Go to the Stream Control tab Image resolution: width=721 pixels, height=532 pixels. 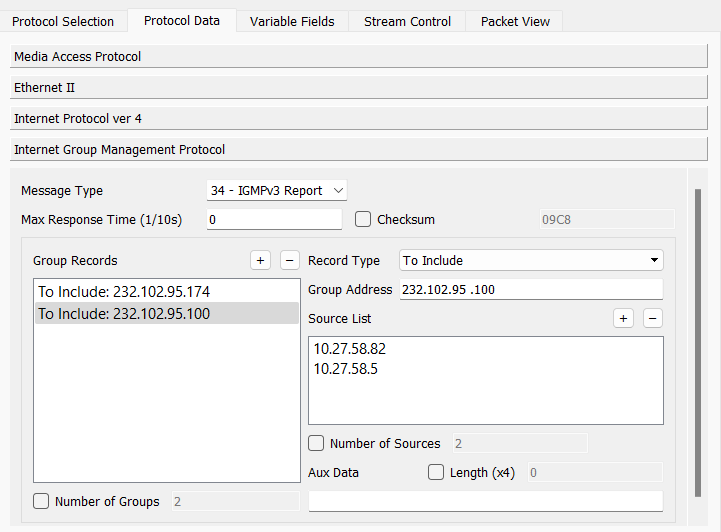click(x=407, y=21)
